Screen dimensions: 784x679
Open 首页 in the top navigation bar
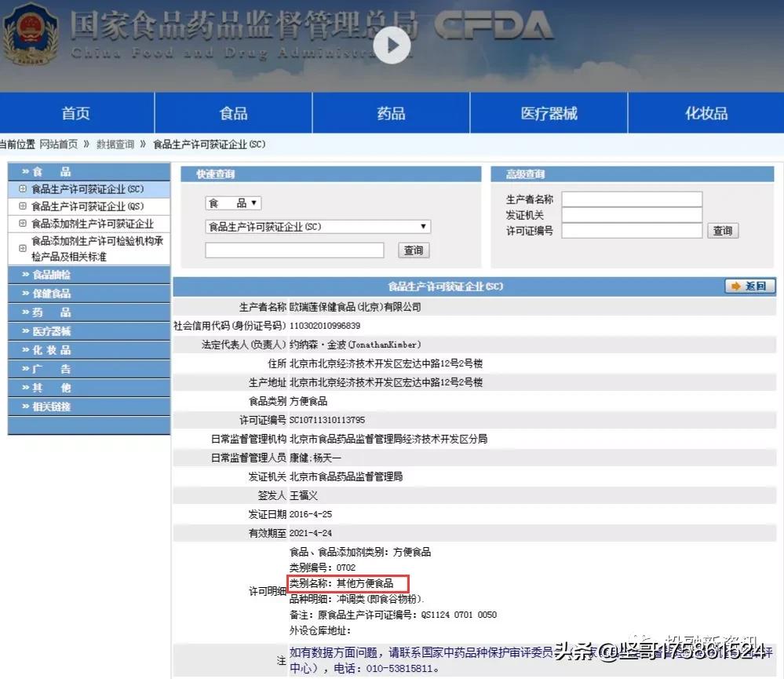(76, 114)
